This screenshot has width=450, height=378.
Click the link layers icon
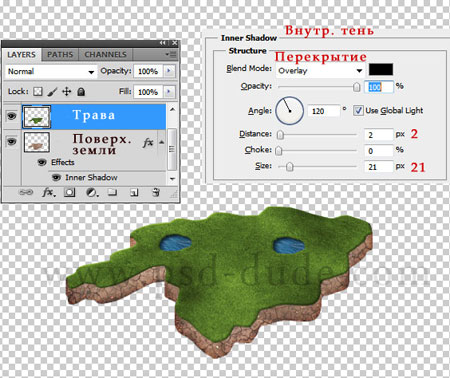tap(26, 192)
